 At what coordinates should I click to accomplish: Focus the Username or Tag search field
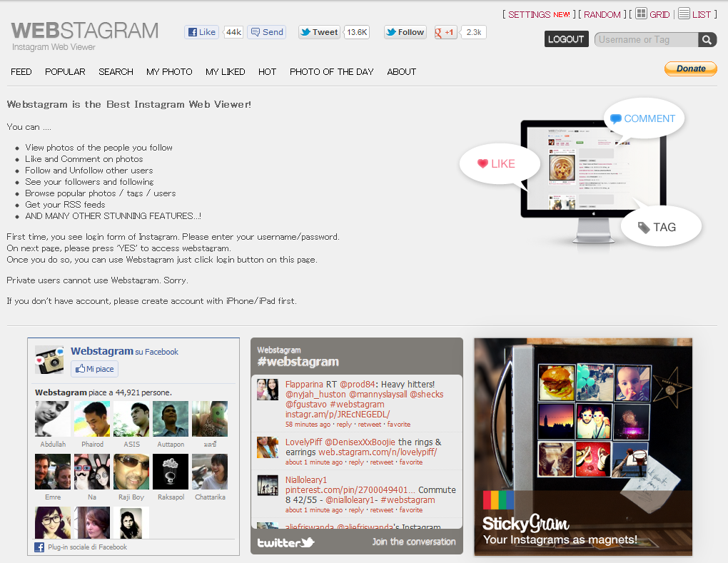point(647,40)
